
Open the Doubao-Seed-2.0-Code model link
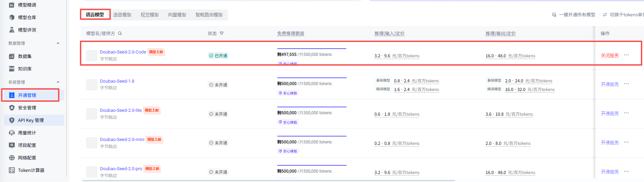(x=123, y=52)
